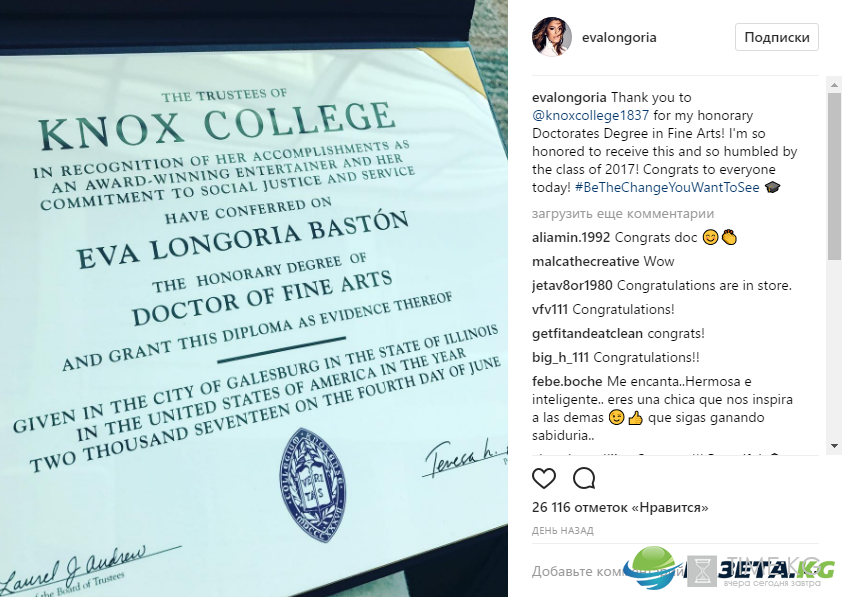Open the evalongoria username in header

pyautogui.click(x=619, y=38)
